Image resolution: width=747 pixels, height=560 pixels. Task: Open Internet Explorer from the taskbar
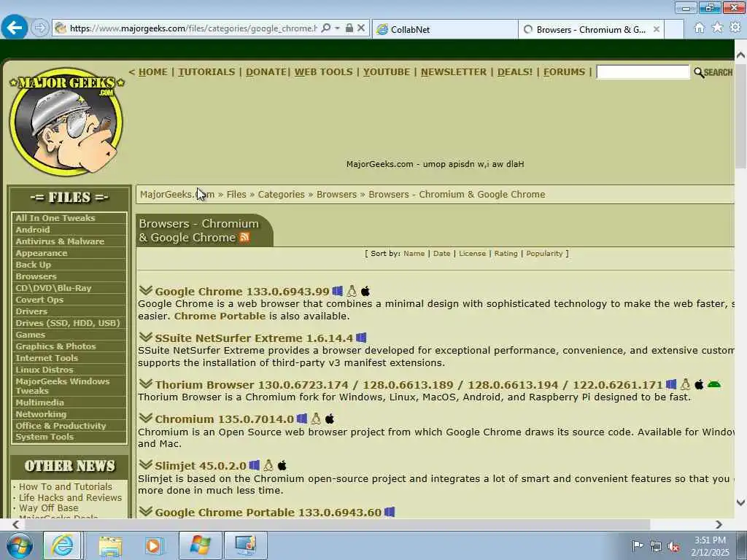coord(63,545)
